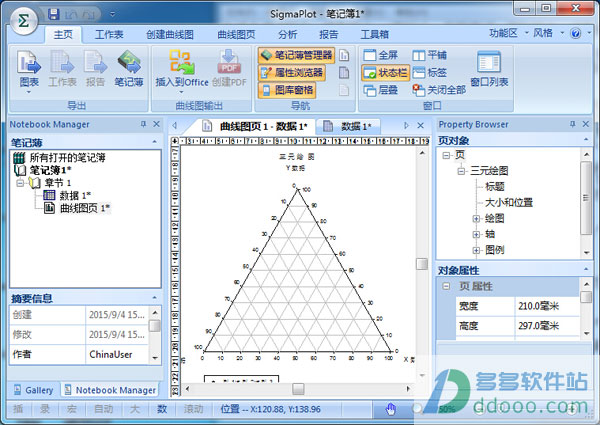Close the Notebook Manager panel
Screen dimensions: 600x425
coord(157,124)
